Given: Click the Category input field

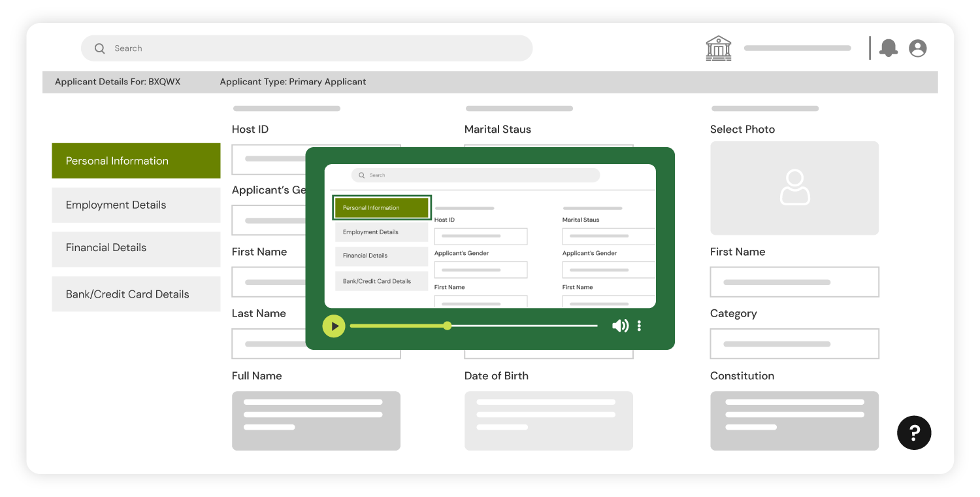Looking at the screenshot, I should tap(794, 343).
